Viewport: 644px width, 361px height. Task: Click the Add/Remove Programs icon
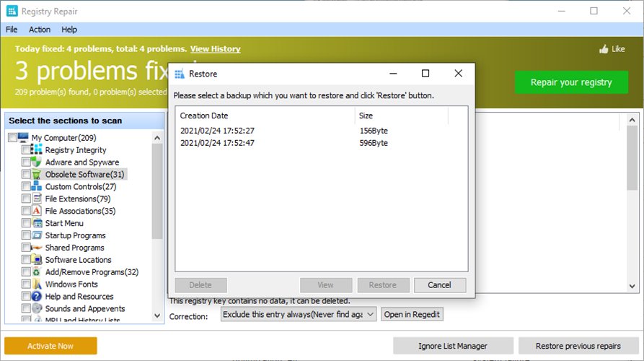[x=37, y=271]
